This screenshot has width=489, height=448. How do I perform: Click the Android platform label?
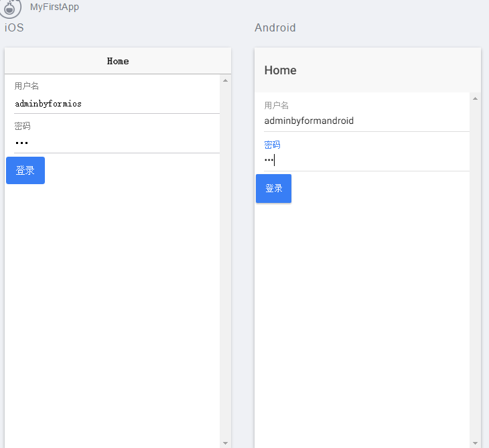click(275, 27)
